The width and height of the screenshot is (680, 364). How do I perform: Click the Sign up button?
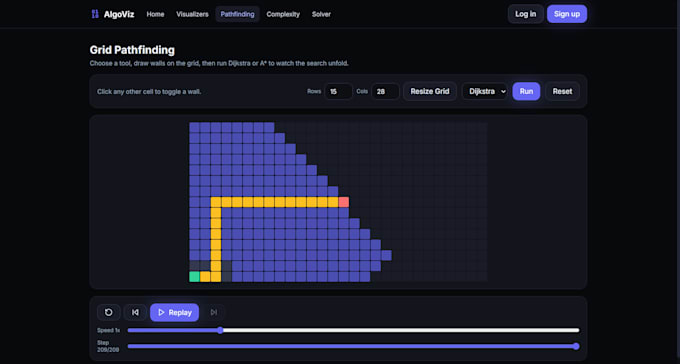point(567,14)
